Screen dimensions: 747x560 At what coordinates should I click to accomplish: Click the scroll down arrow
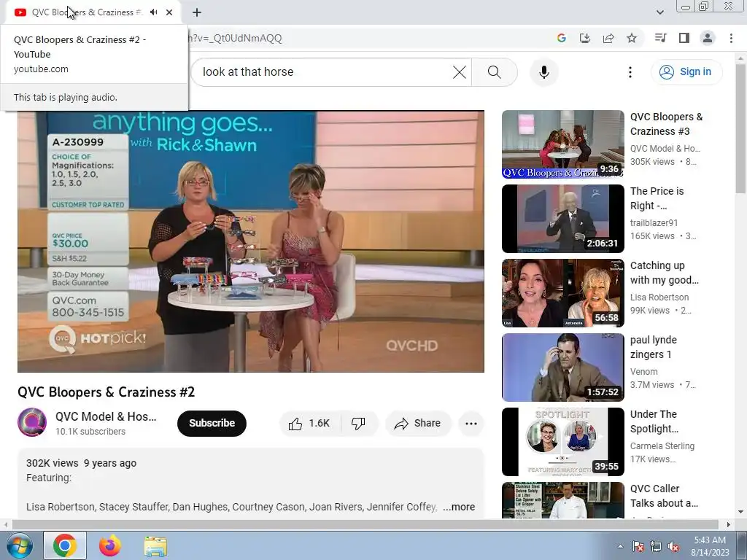click(740, 513)
